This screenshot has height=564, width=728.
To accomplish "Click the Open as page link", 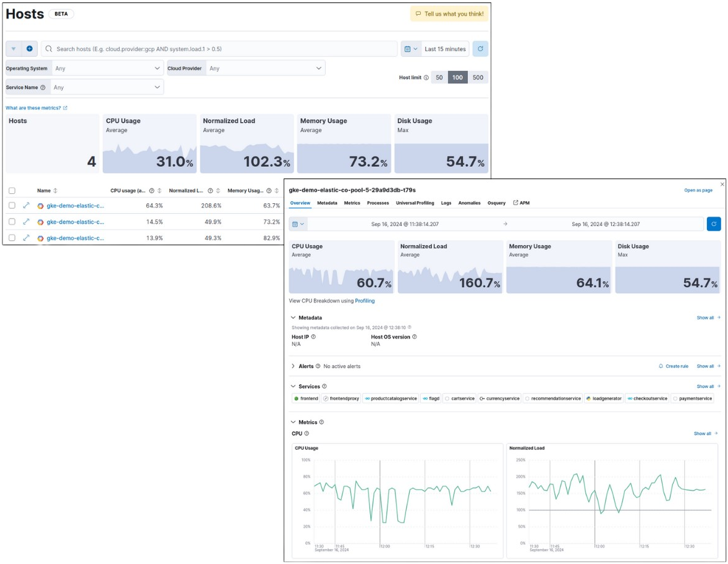I will tap(698, 190).
